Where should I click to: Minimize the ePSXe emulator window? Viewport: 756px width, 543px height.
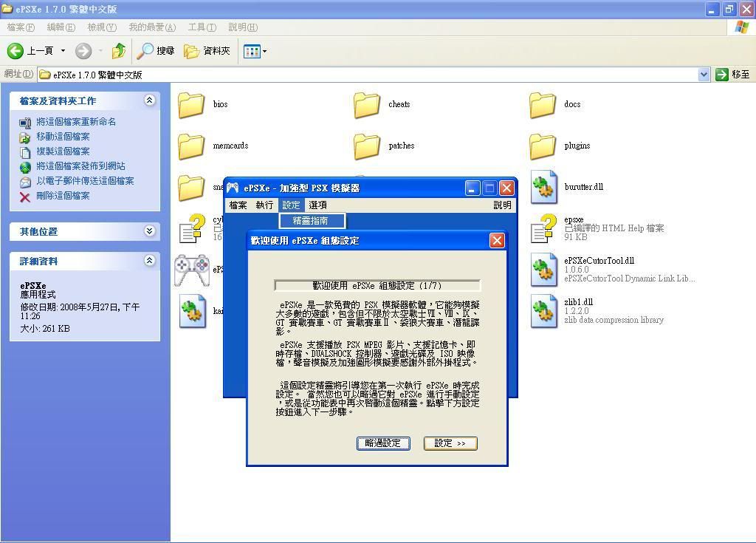pyautogui.click(x=472, y=188)
